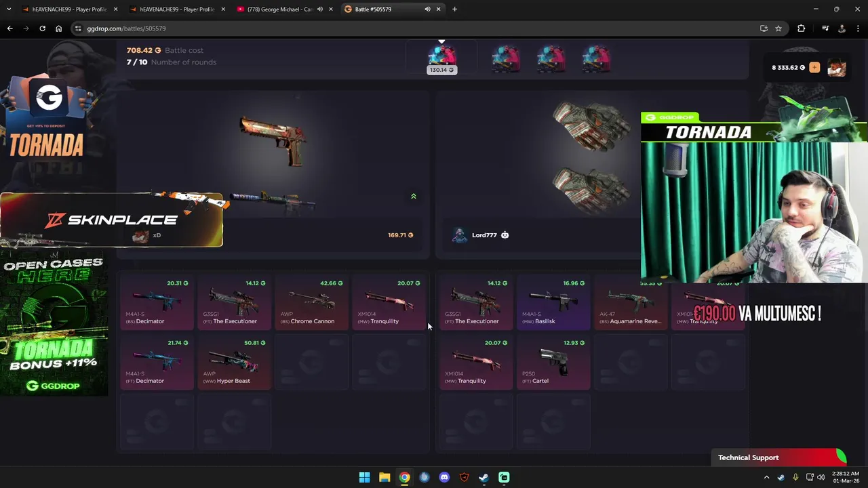Image resolution: width=868 pixels, height=488 pixels.
Task: Open the browser home page icon
Action: coord(58,28)
